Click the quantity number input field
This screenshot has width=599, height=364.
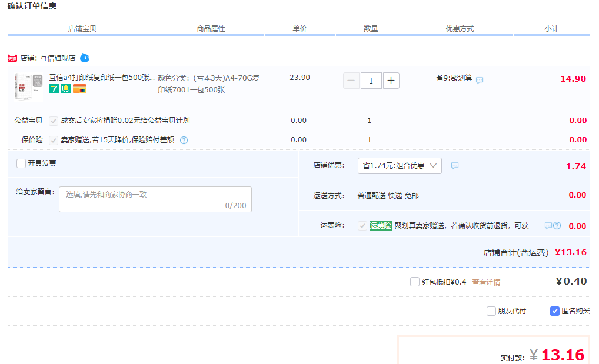371,81
